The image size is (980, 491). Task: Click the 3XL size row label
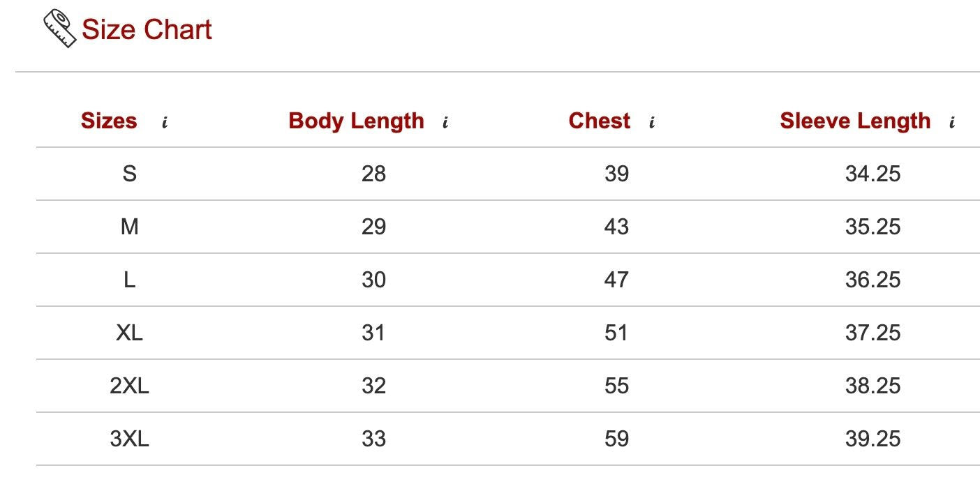[129, 439]
